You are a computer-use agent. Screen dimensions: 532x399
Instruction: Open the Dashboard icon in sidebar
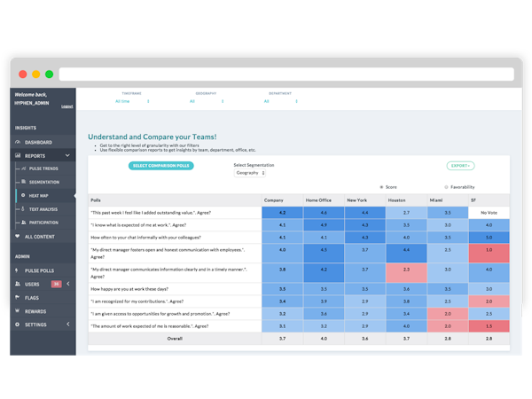pos(18,143)
